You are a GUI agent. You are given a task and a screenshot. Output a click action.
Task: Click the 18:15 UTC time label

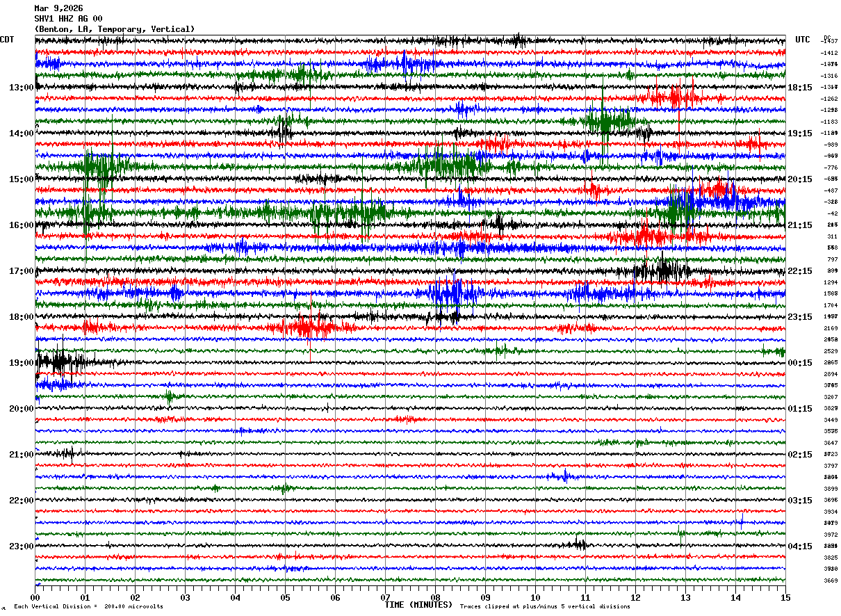800,88
